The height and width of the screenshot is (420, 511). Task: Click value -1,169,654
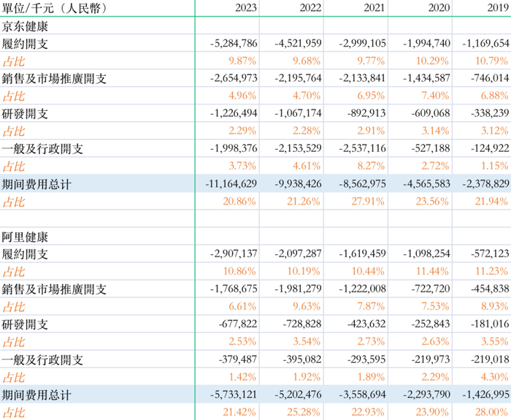point(486,43)
